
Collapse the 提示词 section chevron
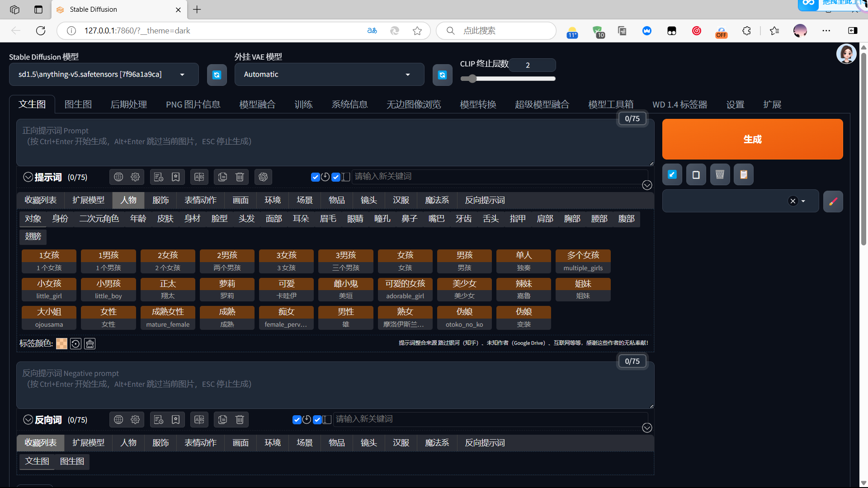click(x=28, y=177)
